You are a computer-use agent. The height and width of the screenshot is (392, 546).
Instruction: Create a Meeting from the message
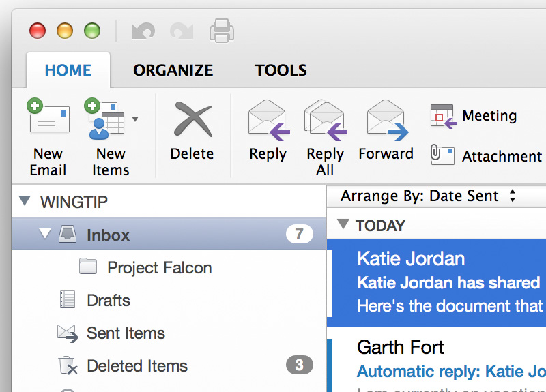474,116
